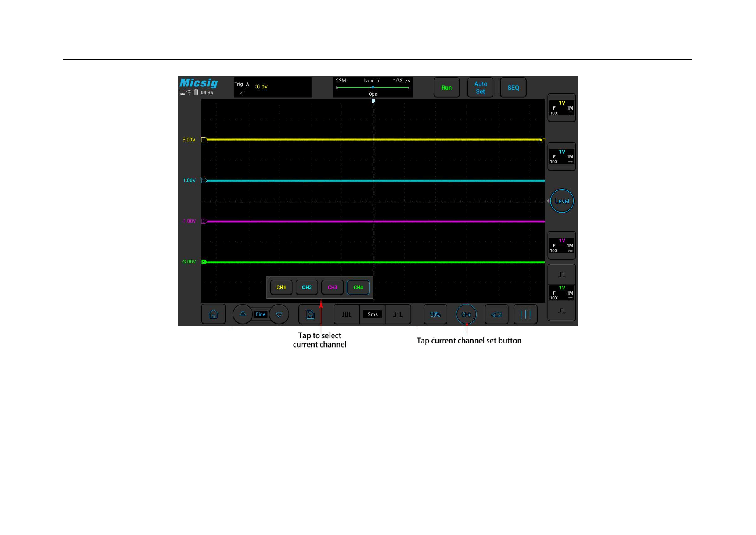Image resolution: width=756 pixels, height=535 pixels.
Task: Tap the 50% trigger level button
Action: [435, 314]
